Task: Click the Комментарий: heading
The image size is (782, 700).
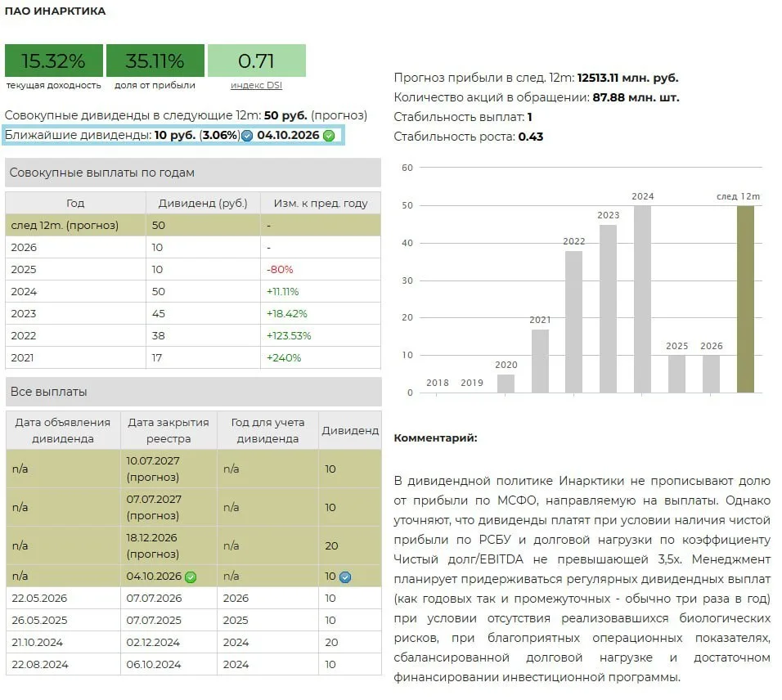Action: click(435, 438)
